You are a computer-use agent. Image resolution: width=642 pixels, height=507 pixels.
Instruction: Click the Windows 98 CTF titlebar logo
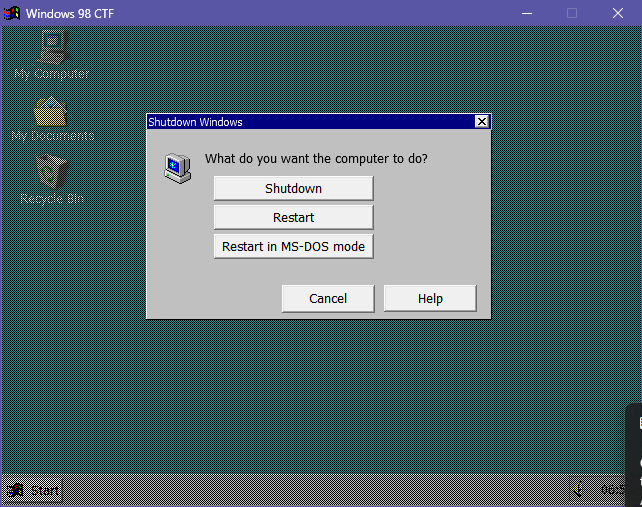pos(12,13)
